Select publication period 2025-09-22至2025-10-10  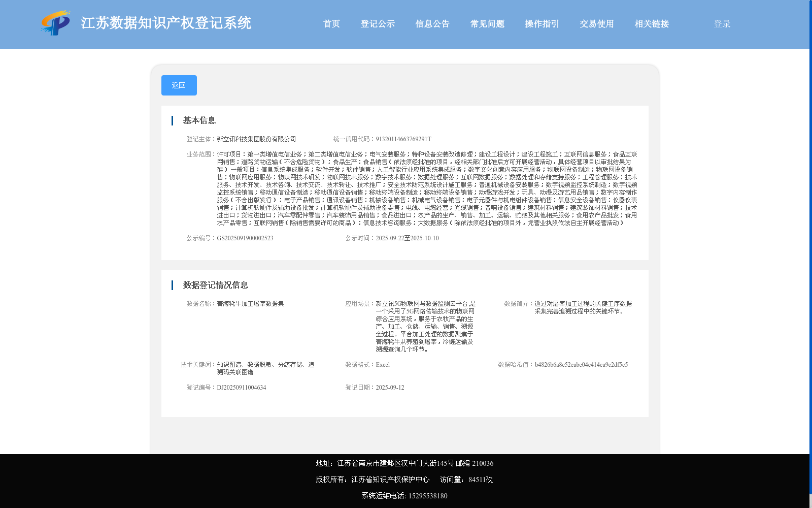[408, 238]
